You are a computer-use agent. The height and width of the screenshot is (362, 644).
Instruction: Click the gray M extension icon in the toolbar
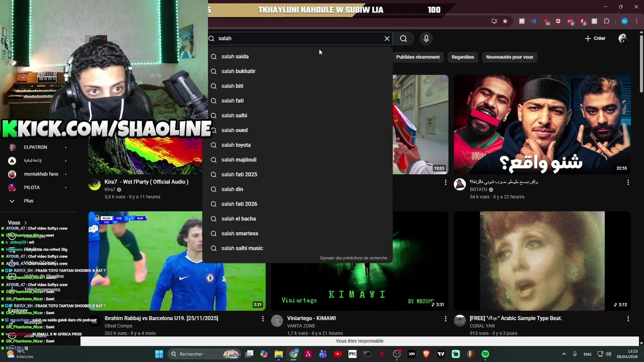tap(522, 21)
